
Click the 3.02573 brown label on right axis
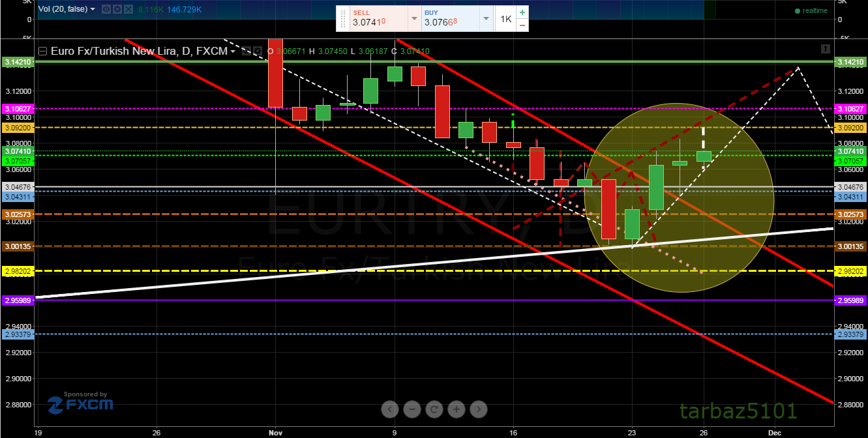850,214
